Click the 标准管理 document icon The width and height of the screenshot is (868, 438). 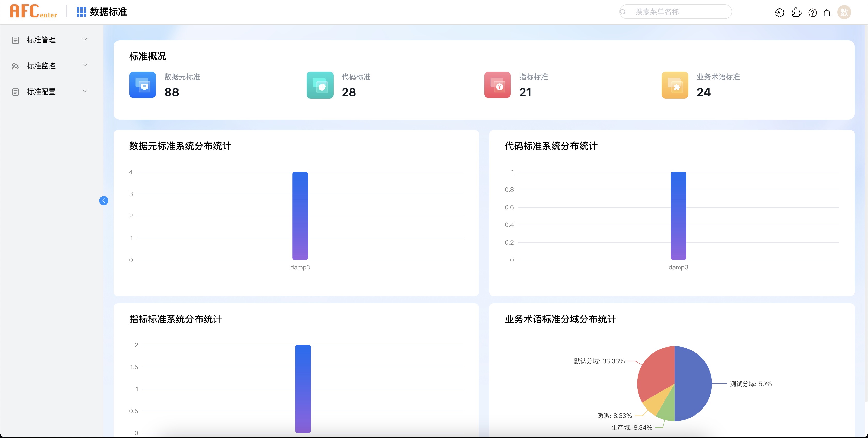[x=16, y=40]
